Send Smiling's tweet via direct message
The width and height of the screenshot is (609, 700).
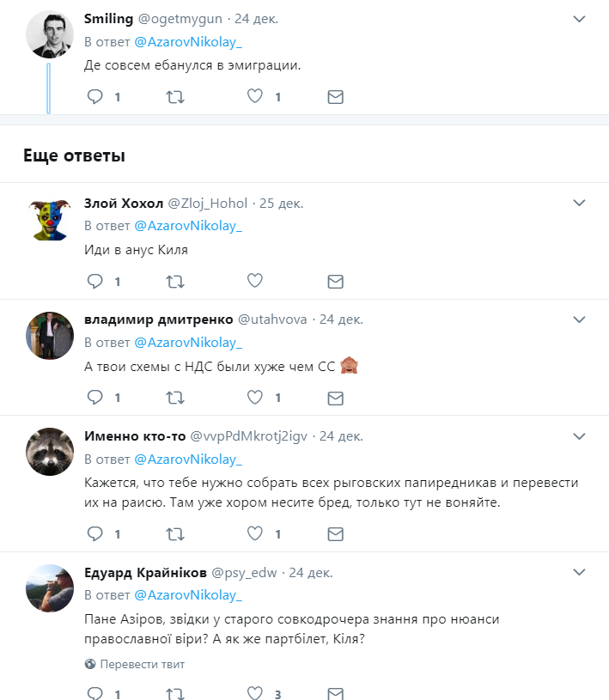(335, 97)
